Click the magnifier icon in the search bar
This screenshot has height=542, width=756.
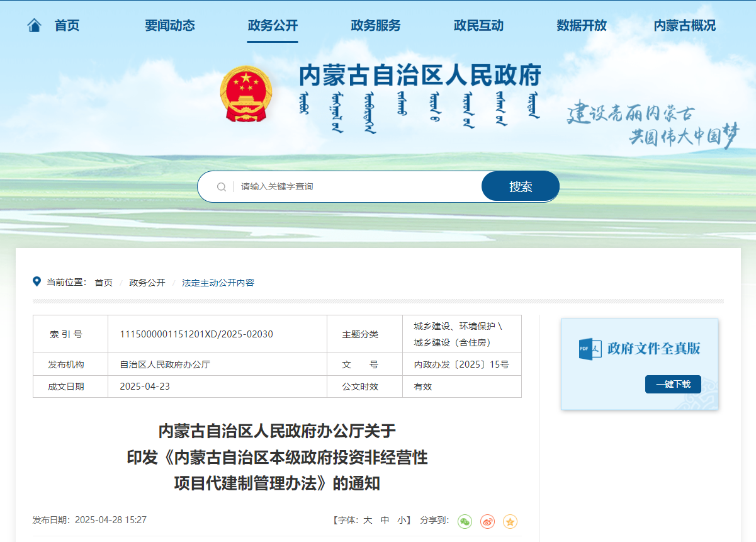pos(222,186)
